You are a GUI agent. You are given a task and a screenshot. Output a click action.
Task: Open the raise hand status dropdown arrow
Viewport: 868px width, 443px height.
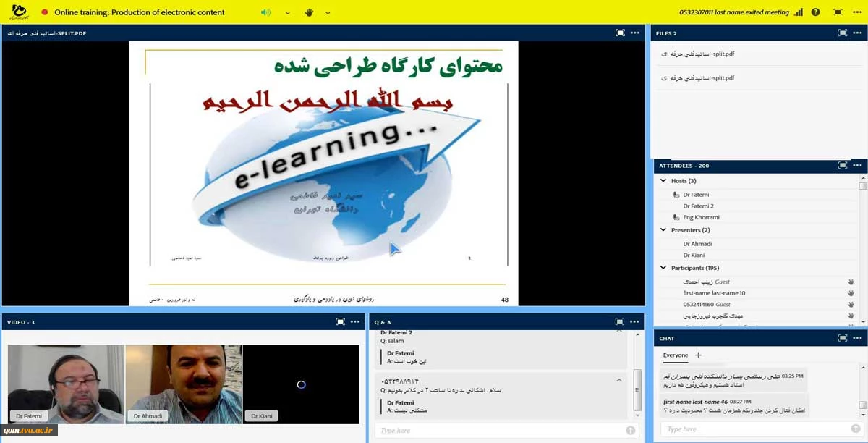point(328,12)
